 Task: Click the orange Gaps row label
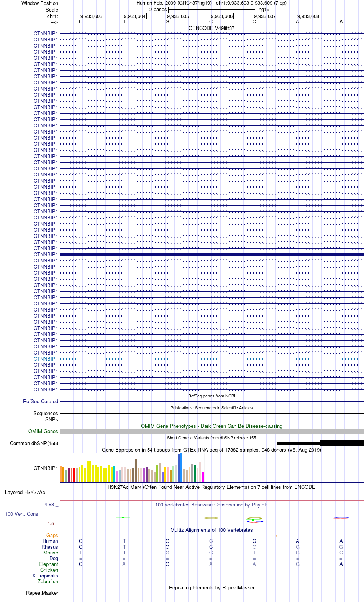[52, 535]
